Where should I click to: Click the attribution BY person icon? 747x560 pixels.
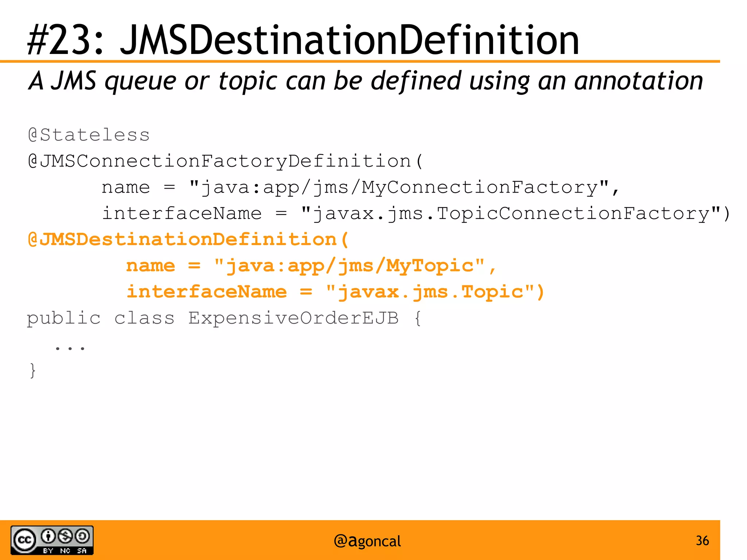(48, 536)
